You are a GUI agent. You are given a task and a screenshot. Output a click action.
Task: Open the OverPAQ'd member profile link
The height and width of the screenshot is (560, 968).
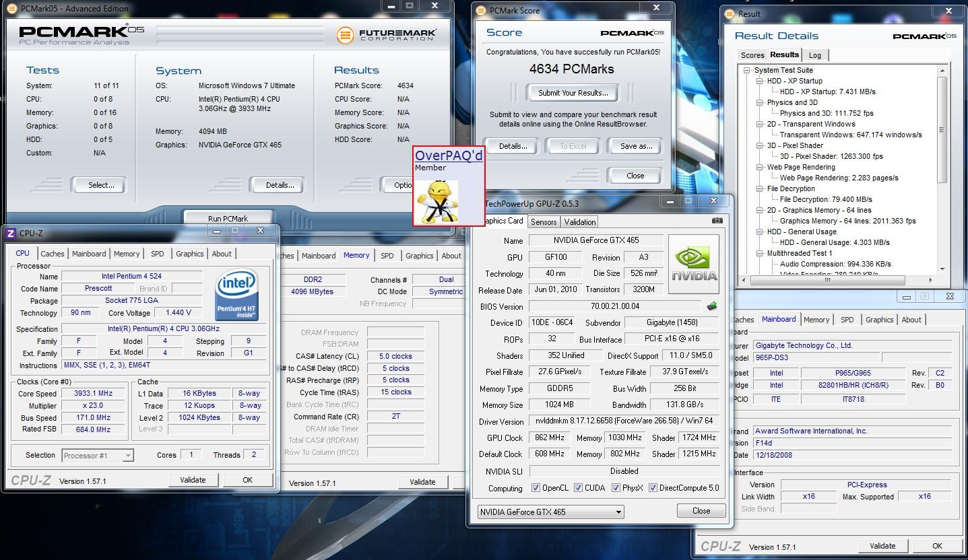(449, 155)
